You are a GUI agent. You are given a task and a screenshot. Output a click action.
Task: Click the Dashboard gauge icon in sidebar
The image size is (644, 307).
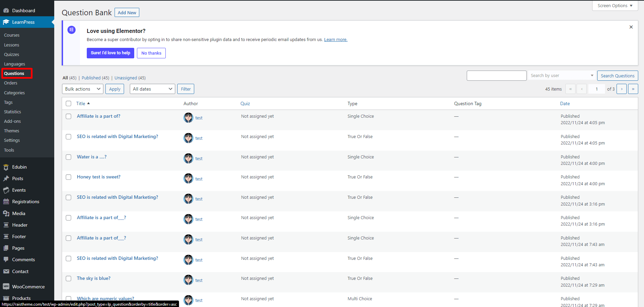tap(6, 11)
